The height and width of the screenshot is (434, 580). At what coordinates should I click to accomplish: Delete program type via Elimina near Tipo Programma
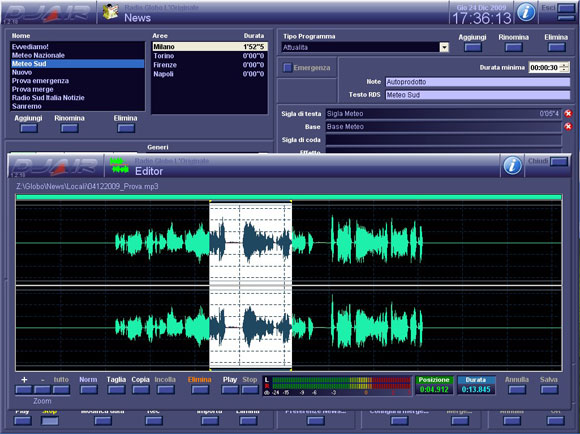pos(557,47)
